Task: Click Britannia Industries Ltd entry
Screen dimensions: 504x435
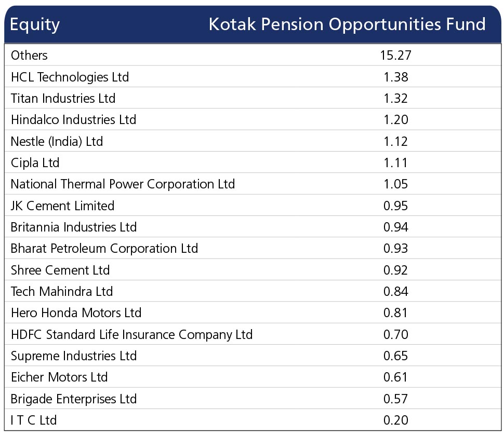Action: 74,227
